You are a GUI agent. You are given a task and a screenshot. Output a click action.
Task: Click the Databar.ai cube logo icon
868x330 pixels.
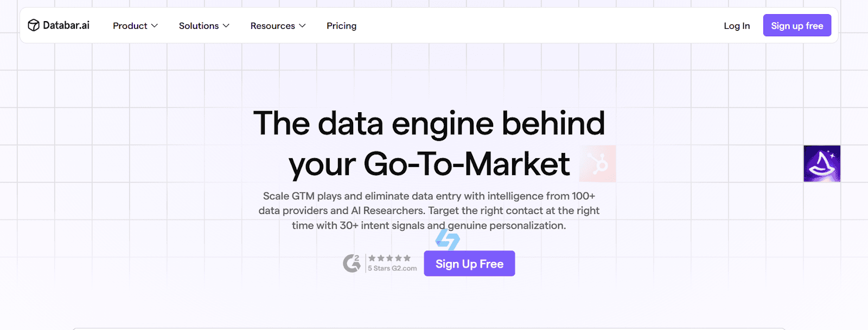[33, 25]
